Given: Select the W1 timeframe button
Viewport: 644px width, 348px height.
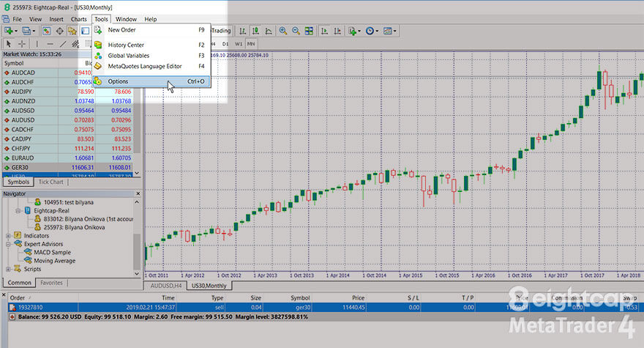Looking at the screenshot, I should 239,44.
